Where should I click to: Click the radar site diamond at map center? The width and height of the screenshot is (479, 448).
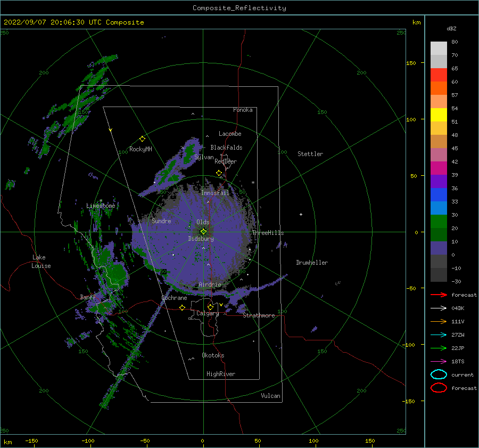point(203,232)
